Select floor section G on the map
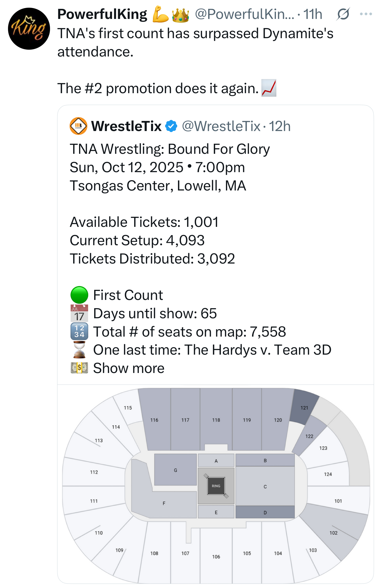The image size is (382, 588). point(176,470)
